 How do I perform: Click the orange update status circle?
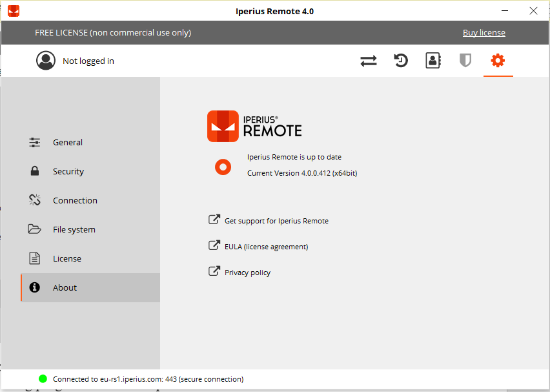pos(223,167)
